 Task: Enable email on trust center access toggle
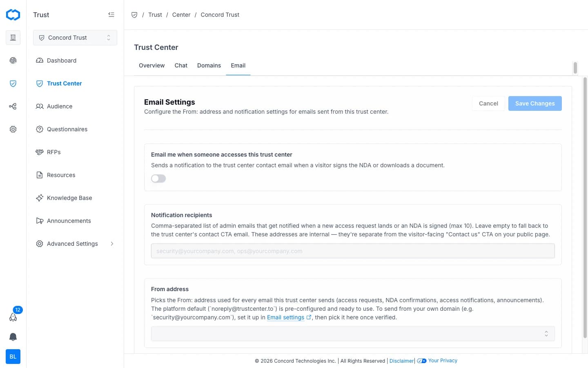158,179
